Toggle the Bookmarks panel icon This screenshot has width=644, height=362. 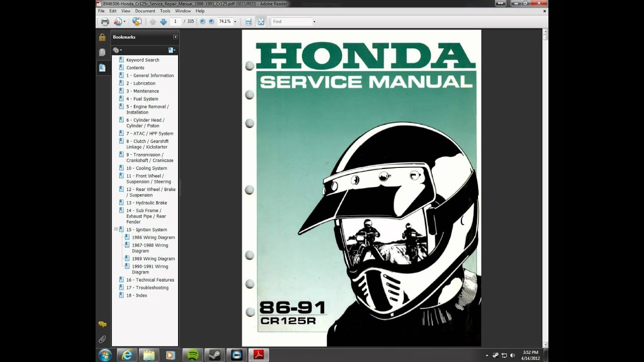(102, 67)
